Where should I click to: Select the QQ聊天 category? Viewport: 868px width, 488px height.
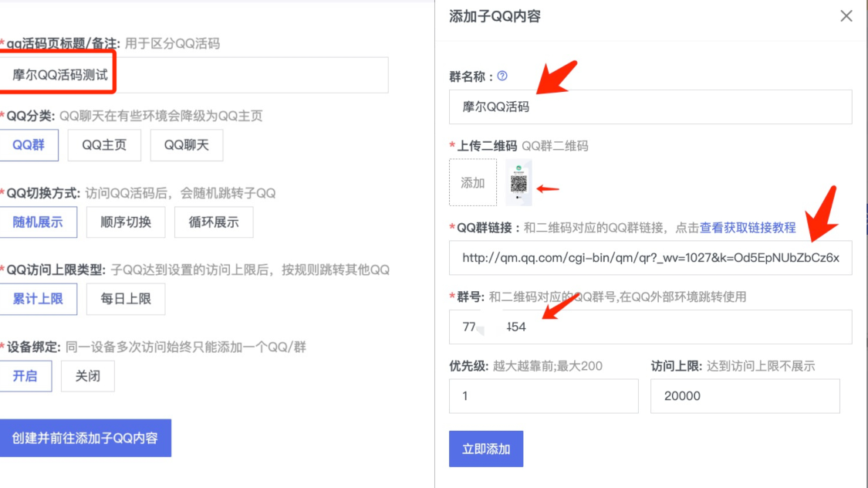(186, 145)
